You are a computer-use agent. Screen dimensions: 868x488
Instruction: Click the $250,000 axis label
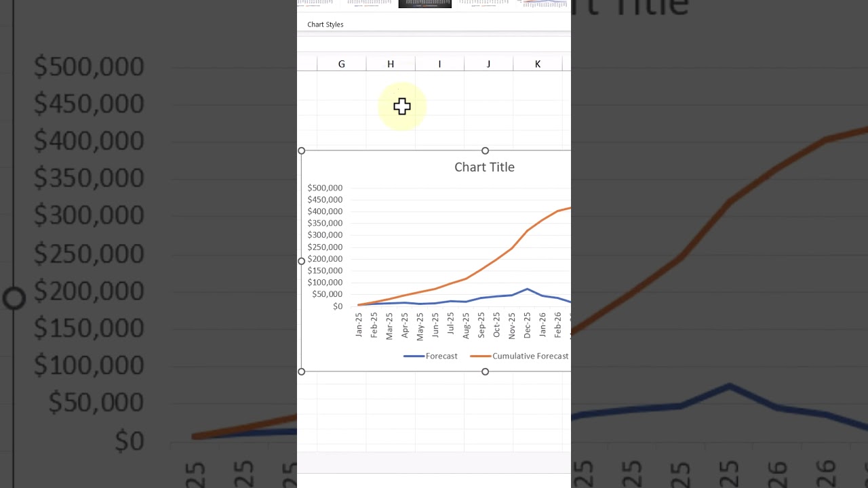325,247
